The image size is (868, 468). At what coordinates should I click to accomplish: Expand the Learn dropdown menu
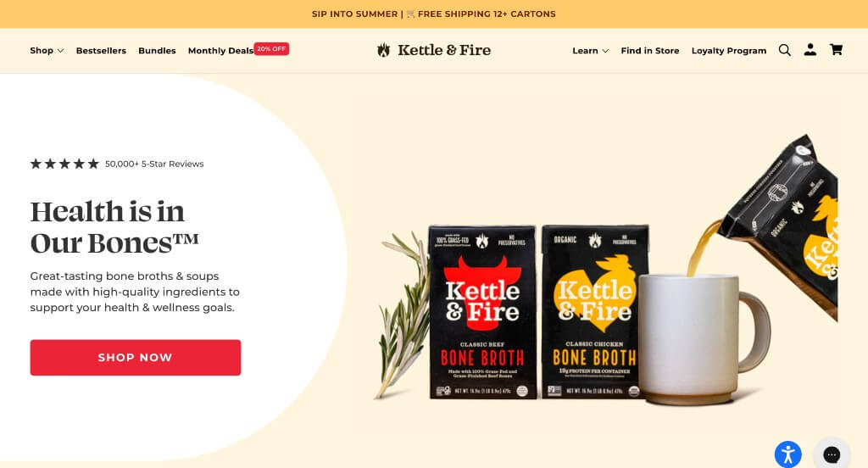590,50
